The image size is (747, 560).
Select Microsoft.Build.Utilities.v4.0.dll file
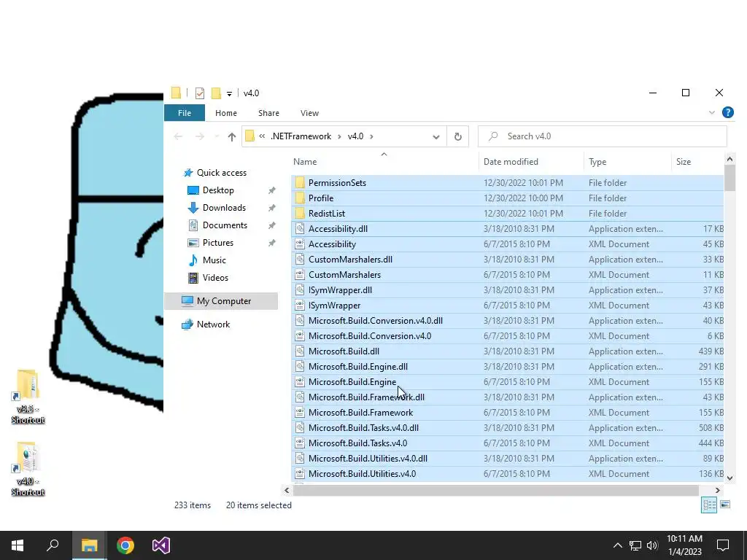pos(508,459)
